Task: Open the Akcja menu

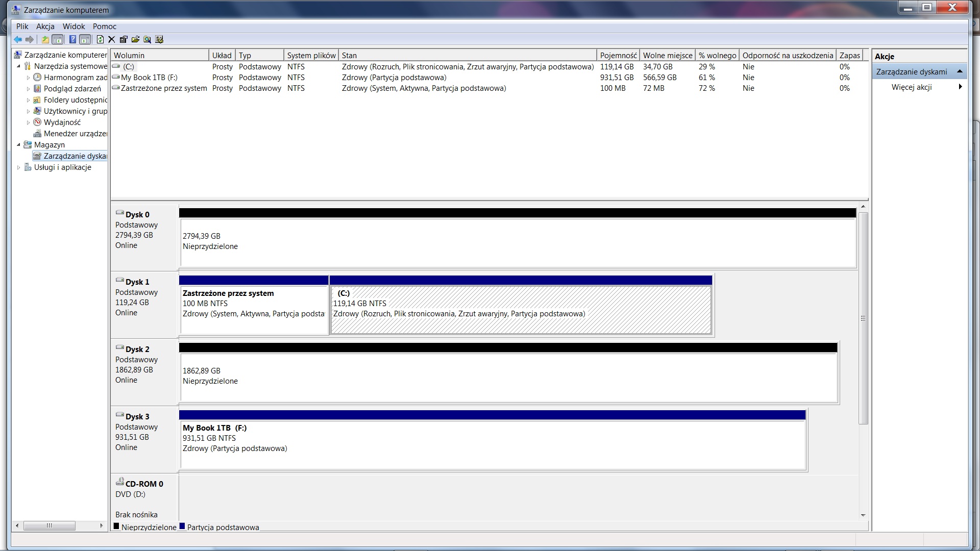Action: pos(45,26)
